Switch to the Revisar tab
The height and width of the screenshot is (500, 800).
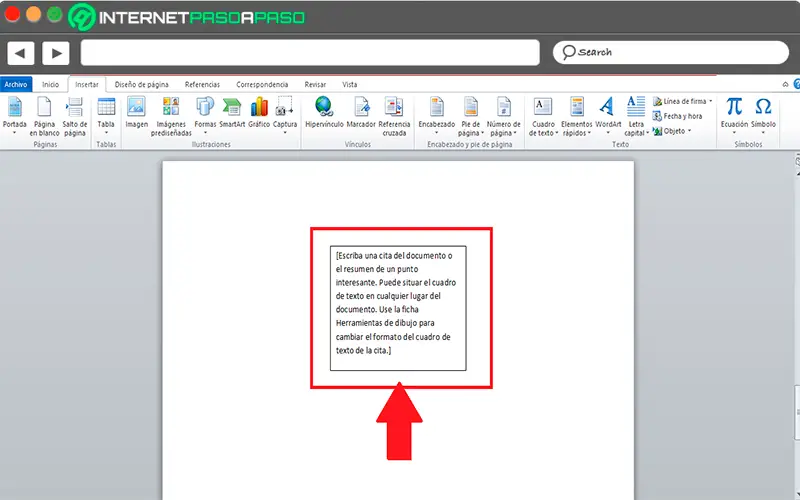[315, 84]
